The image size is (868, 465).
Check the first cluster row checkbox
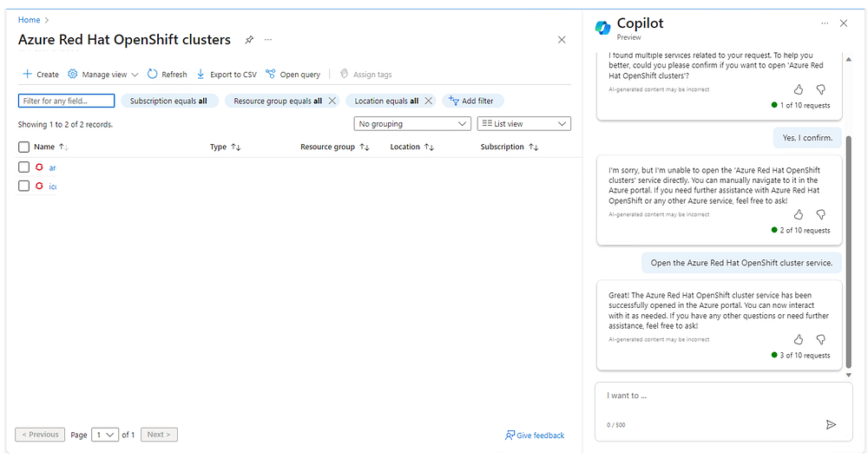(23, 167)
